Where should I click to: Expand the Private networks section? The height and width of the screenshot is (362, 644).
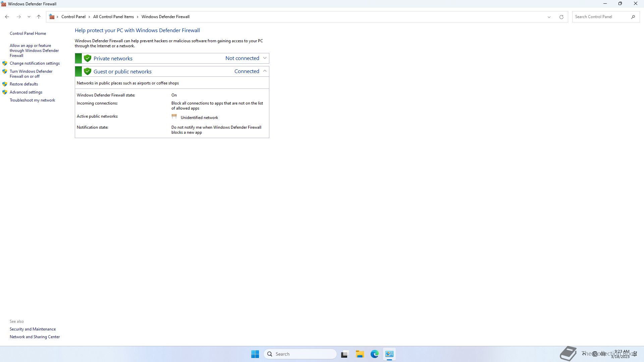[x=265, y=58]
